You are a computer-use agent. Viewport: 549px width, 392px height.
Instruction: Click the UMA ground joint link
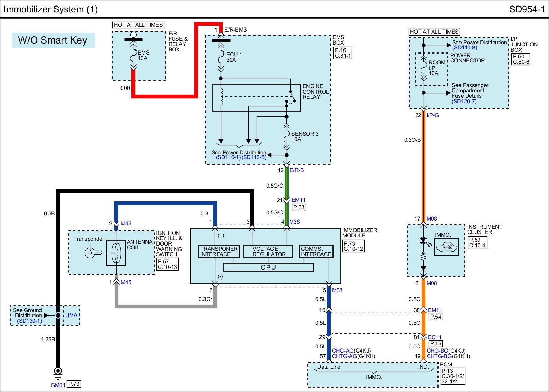coord(71,315)
